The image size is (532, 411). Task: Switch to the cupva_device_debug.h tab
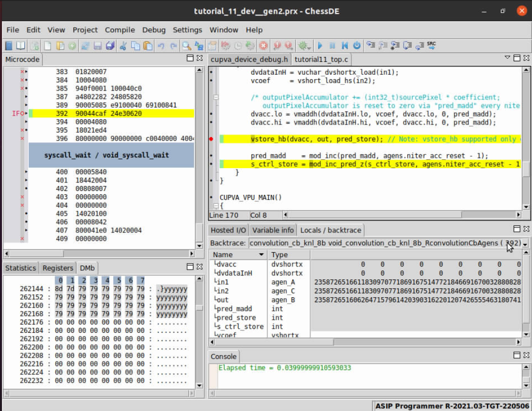pyautogui.click(x=249, y=60)
